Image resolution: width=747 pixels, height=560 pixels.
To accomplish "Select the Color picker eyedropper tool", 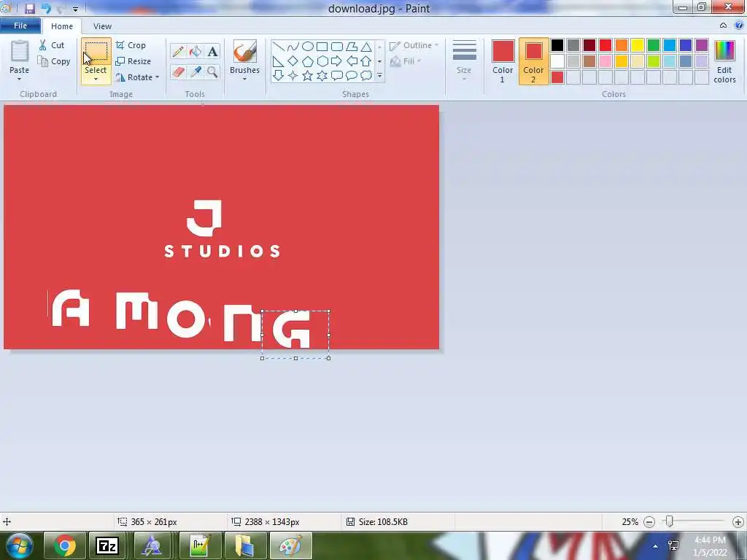I will point(196,72).
